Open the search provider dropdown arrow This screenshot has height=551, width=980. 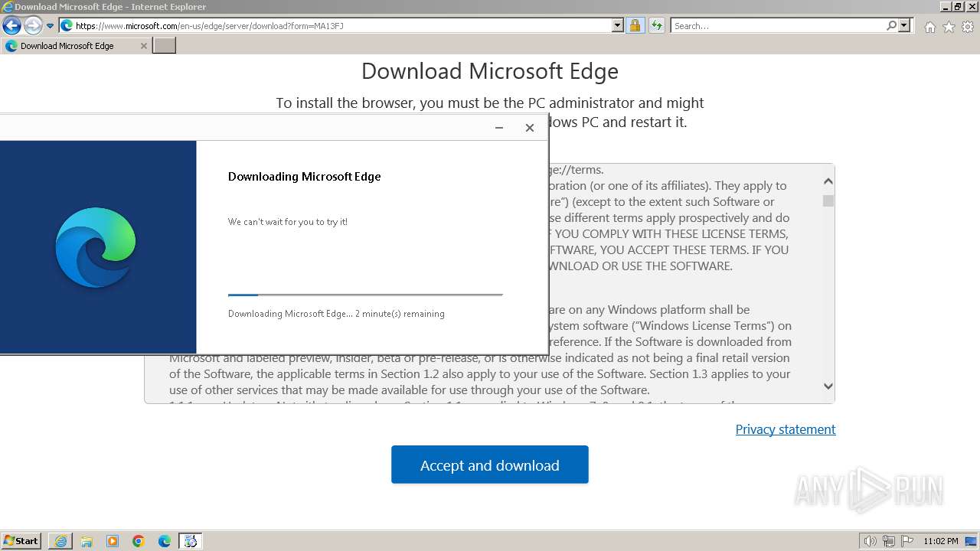[x=904, y=26]
